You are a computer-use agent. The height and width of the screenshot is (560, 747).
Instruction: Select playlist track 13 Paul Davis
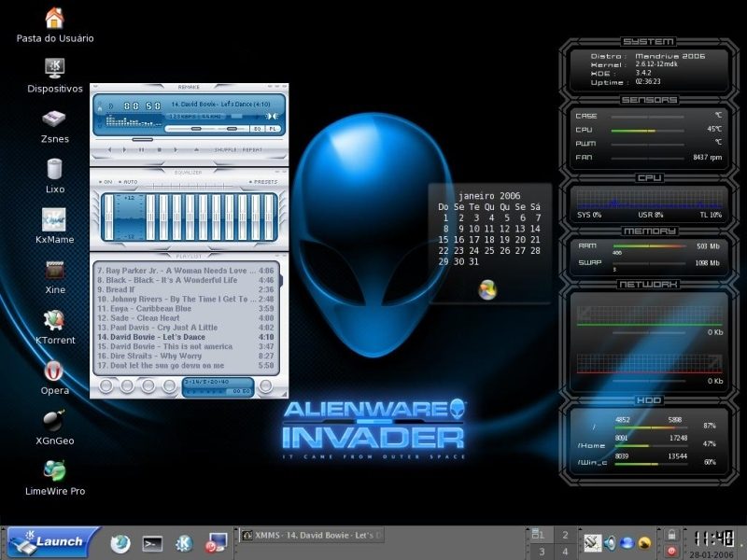(185, 328)
